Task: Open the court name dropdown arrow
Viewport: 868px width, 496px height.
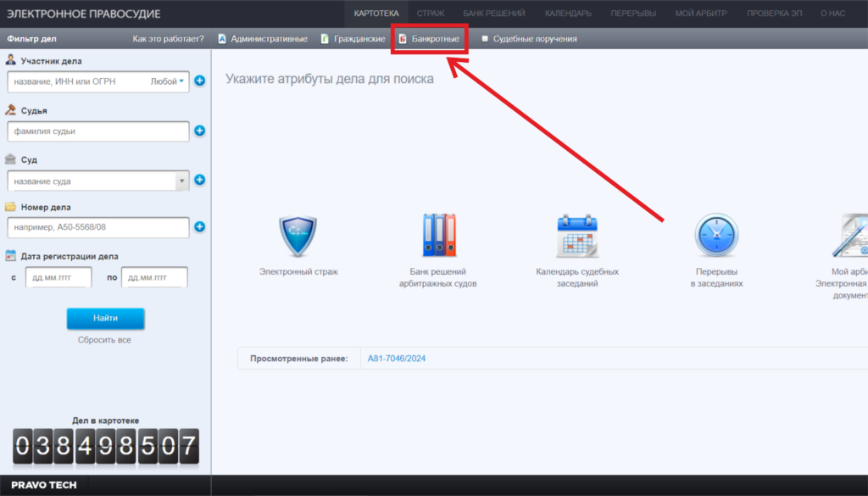Action: pyautogui.click(x=181, y=181)
